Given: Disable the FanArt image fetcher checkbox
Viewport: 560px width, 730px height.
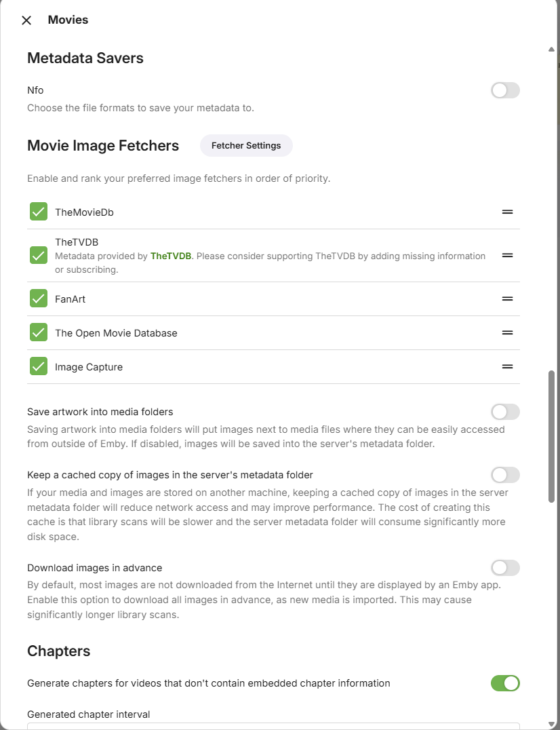Looking at the screenshot, I should pos(39,299).
